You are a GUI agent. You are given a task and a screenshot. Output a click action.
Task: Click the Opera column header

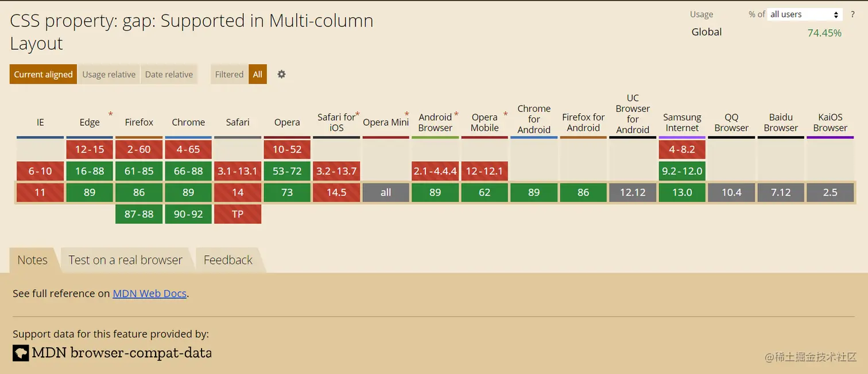pyautogui.click(x=287, y=122)
